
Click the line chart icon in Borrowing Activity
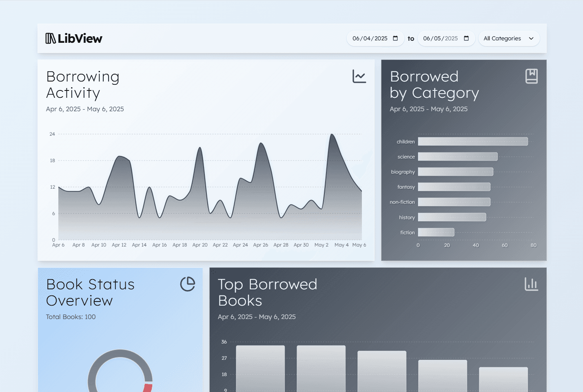click(x=359, y=77)
